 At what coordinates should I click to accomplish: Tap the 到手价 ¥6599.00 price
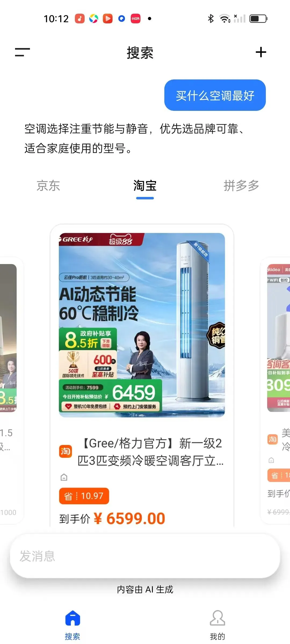[x=112, y=518]
